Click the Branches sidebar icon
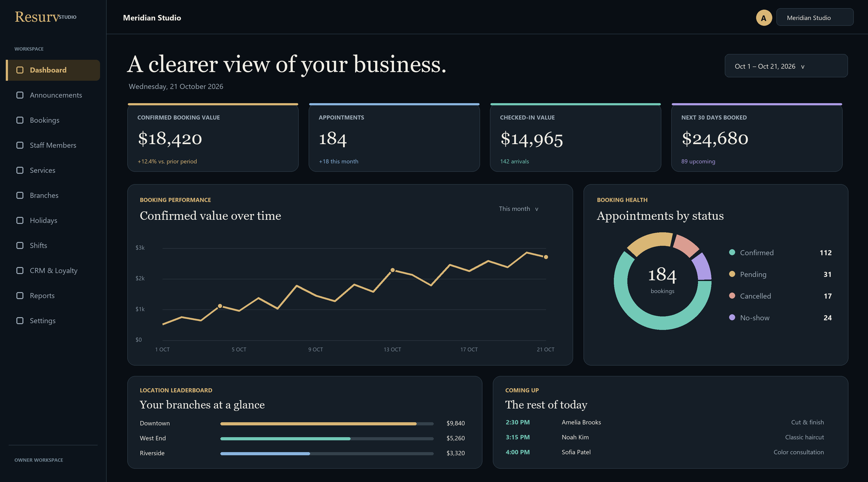Image resolution: width=868 pixels, height=482 pixels. tap(20, 195)
